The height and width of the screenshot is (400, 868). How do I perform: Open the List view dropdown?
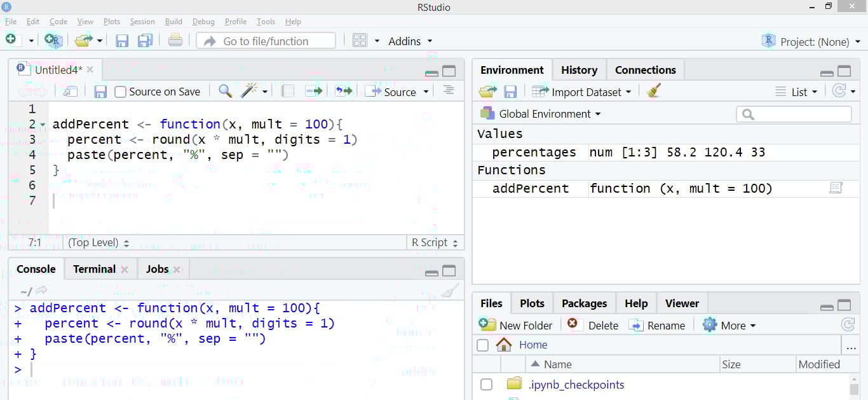click(799, 91)
